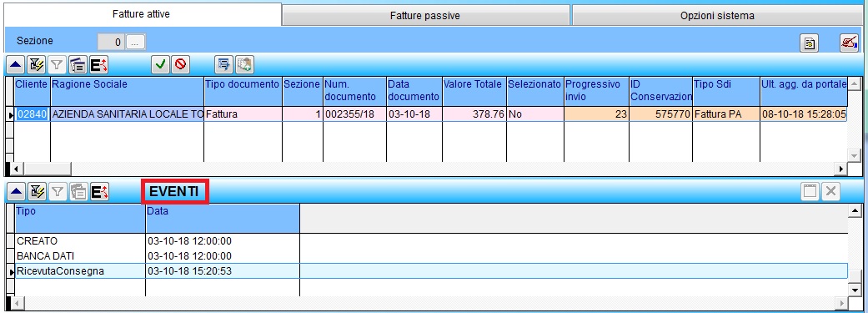Screen dimensions: 868x313
Task: Click the Selezionato column header
Action: click(x=535, y=91)
